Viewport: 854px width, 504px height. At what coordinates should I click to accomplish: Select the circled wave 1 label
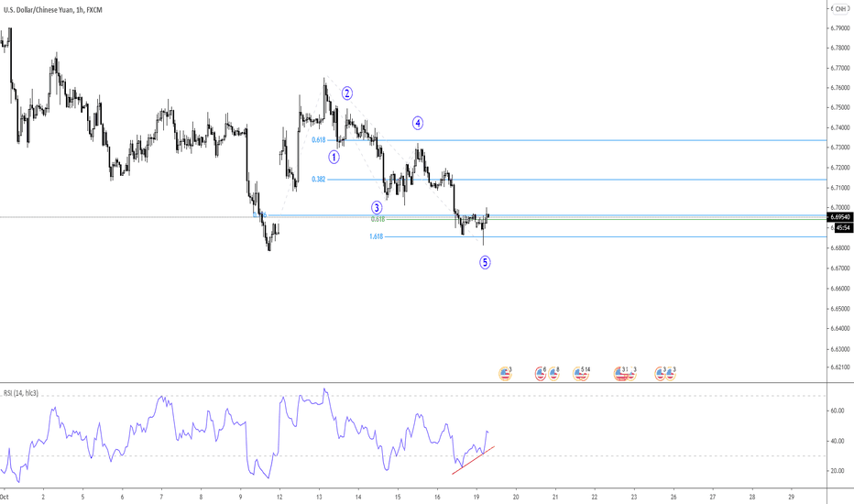click(334, 158)
